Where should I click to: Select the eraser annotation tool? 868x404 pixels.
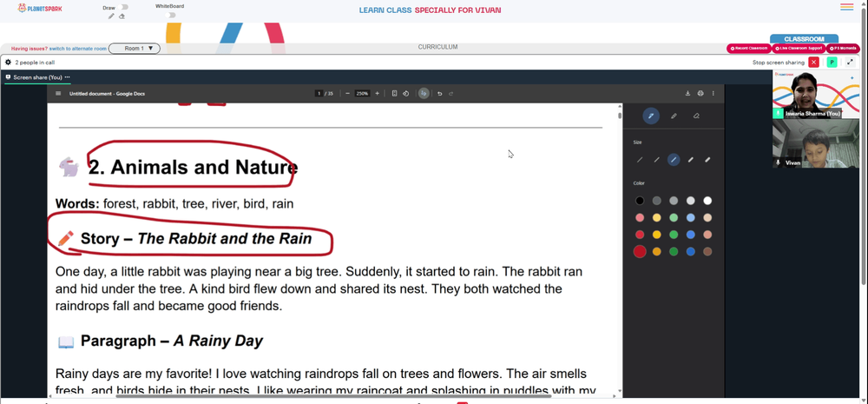pyautogui.click(x=696, y=116)
